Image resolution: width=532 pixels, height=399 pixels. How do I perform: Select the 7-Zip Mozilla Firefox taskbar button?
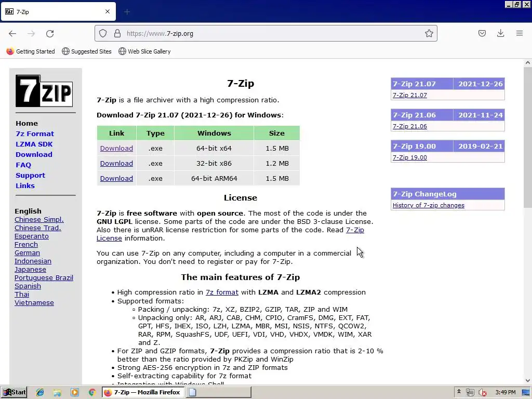(x=143, y=392)
